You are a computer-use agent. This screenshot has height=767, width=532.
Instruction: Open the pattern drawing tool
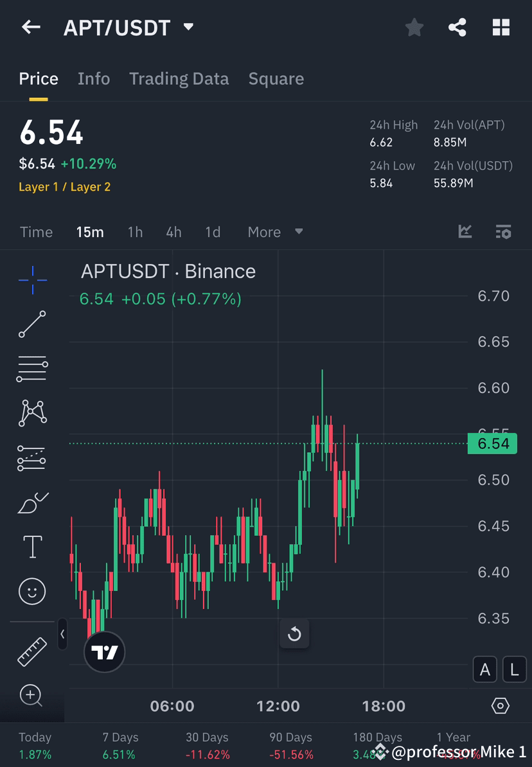(x=32, y=413)
